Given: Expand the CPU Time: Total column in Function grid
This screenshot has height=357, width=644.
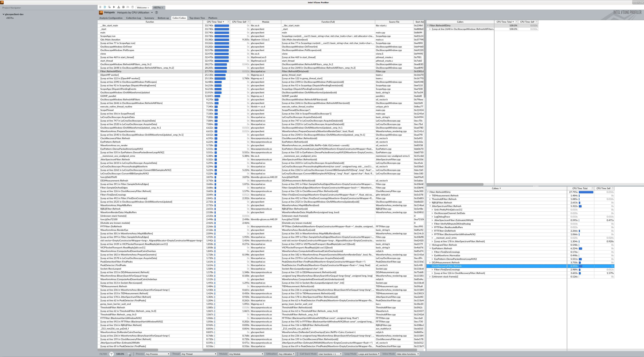Looking at the screenshot, I should pos(228,22).
